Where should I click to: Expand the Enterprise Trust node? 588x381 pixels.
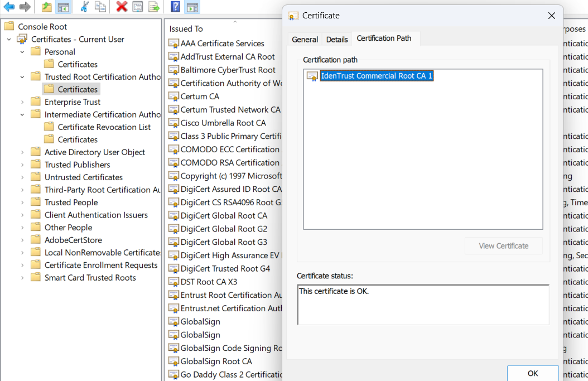pyautogui.click(x=22, y=102)
